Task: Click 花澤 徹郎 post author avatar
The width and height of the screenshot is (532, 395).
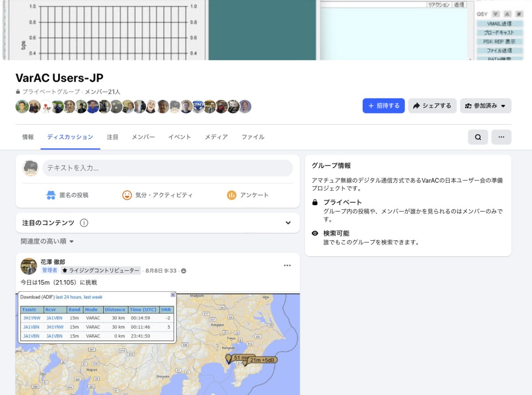Action: pos(29,266)
